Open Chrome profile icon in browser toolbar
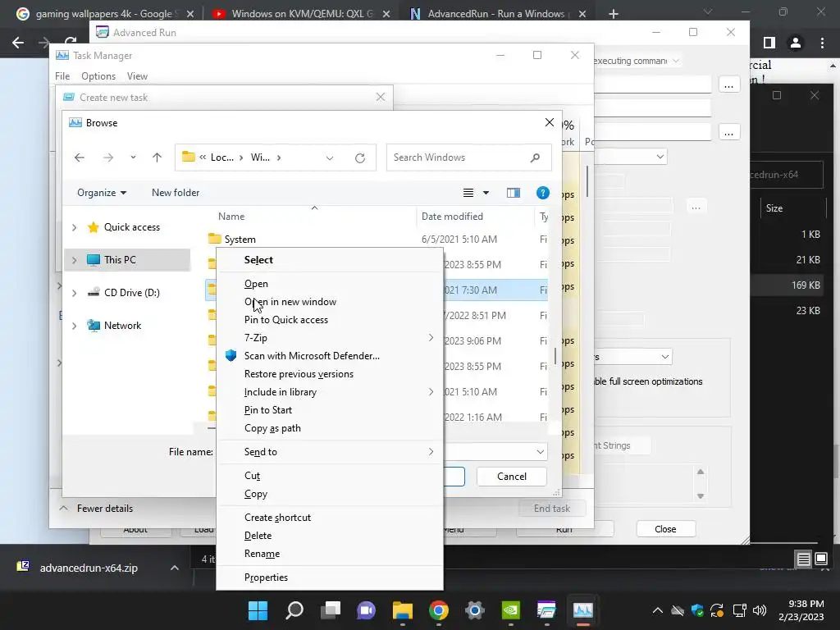This screenshot has width=840, height=630. pyautogui.click(x=796, y=43)
